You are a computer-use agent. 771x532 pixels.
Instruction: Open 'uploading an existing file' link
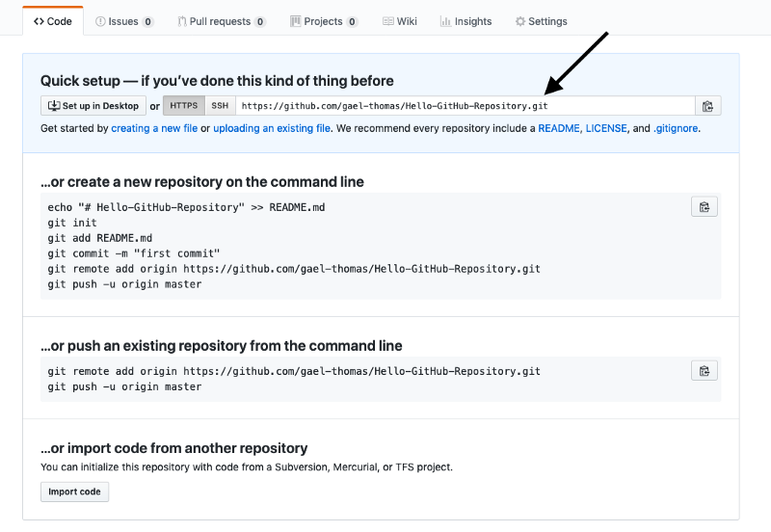click(271, 128)
